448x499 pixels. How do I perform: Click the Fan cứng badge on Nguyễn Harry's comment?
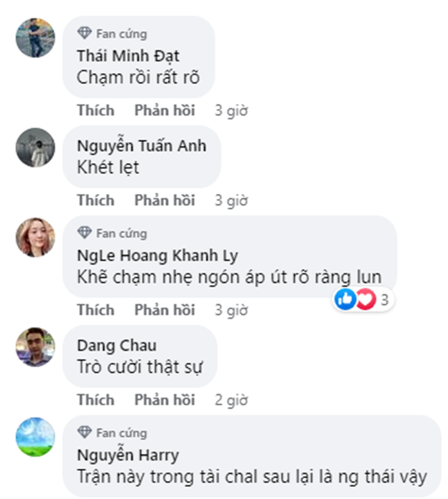[x=111, y=433]
